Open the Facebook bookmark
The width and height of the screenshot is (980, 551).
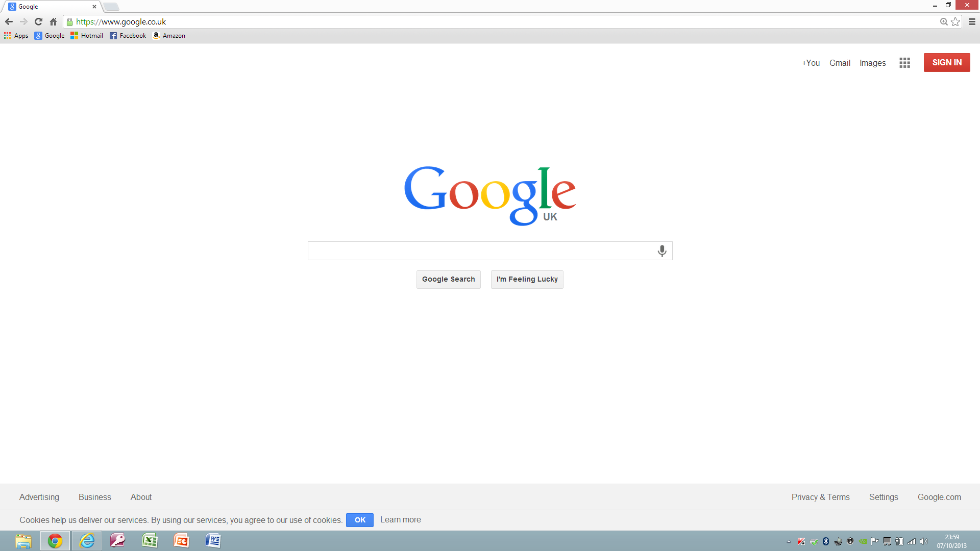[x=128, y=36]
